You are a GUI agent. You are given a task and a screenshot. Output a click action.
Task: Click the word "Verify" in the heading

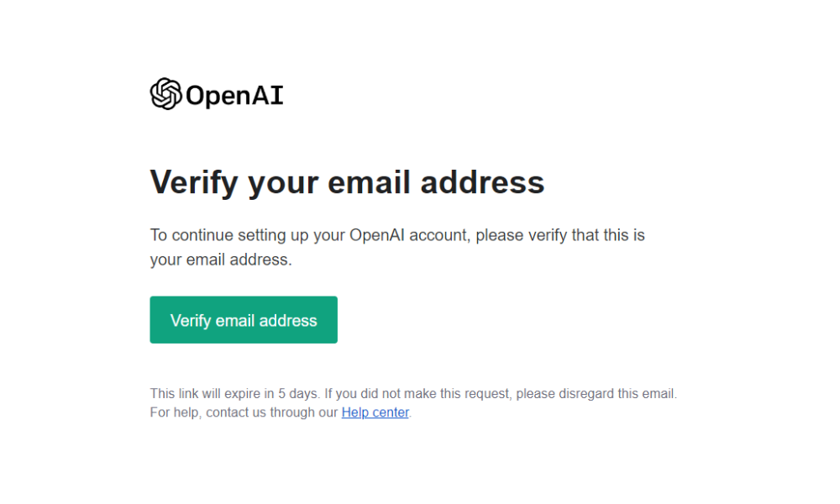(x=194, y=182)
